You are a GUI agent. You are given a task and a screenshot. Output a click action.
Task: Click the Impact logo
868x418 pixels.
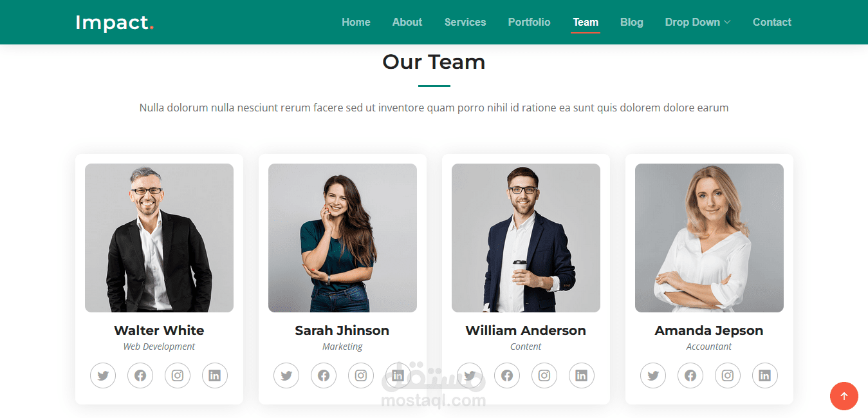point(115,23)
